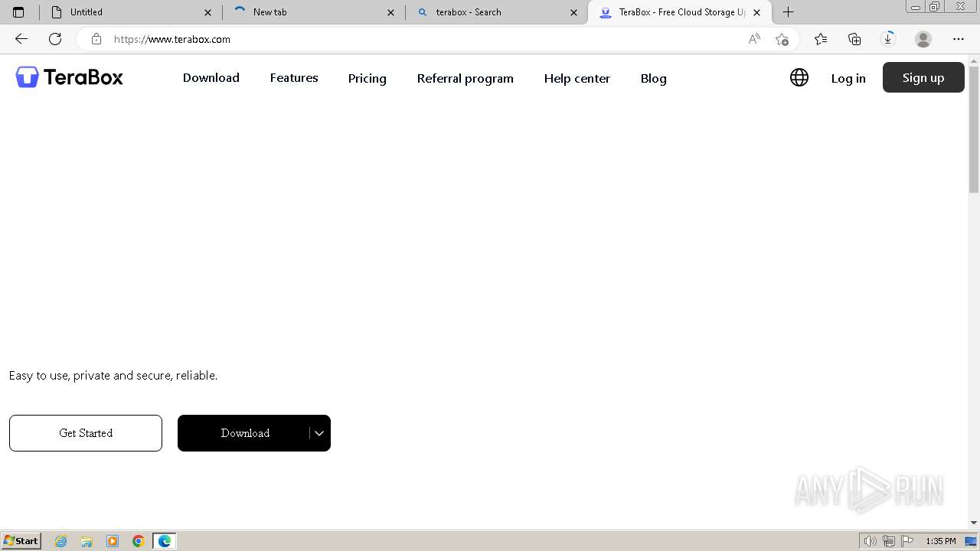Refresh the page
Image resolution: width=980 pixels, height=551 pixels.
pos(55,39)
